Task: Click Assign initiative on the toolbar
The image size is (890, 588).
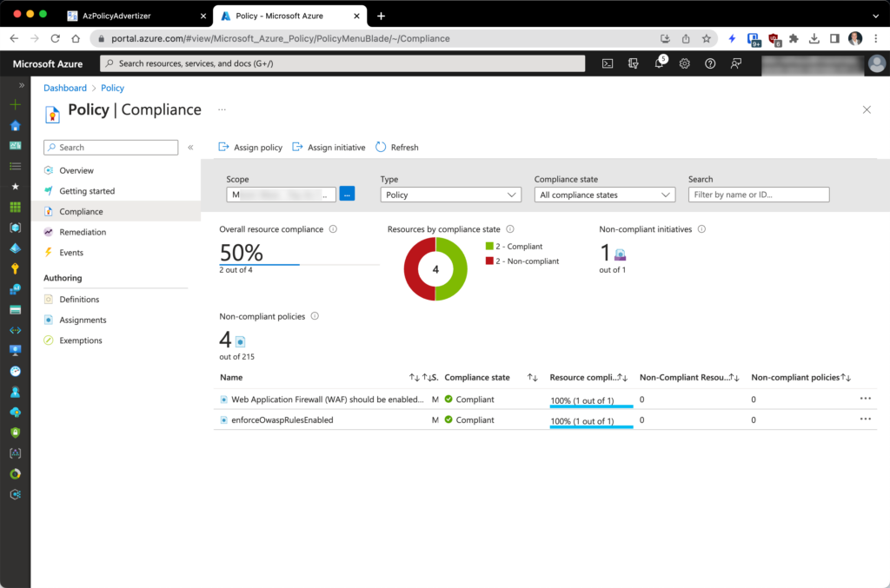Action: pos(329,147)
